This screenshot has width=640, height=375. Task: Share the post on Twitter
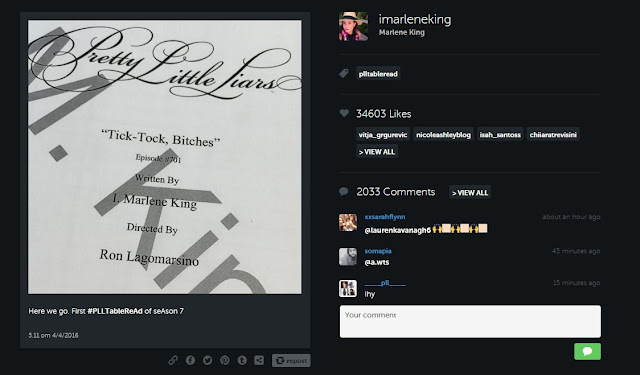click(x=207, y=360)
